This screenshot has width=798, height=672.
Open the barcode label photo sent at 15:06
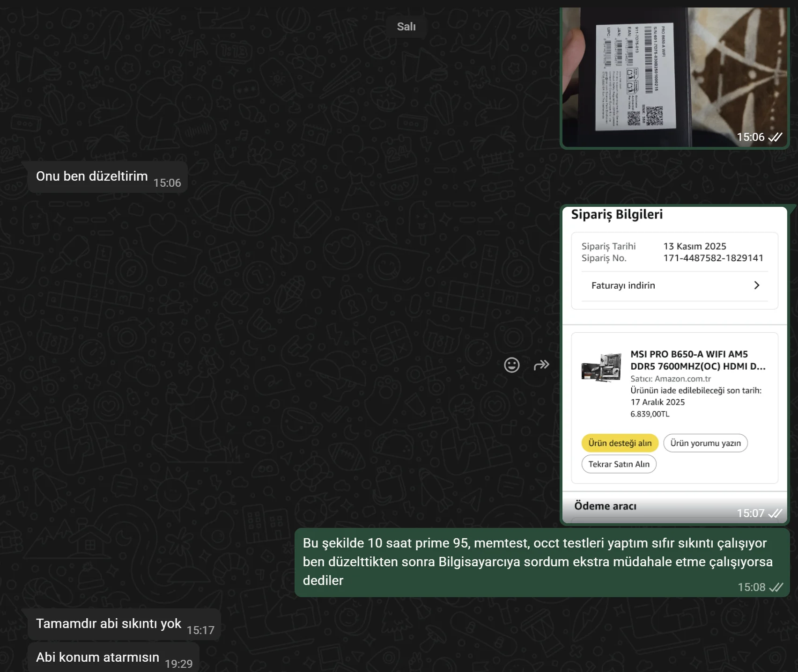pyautogui.click(x=675, y=77)
